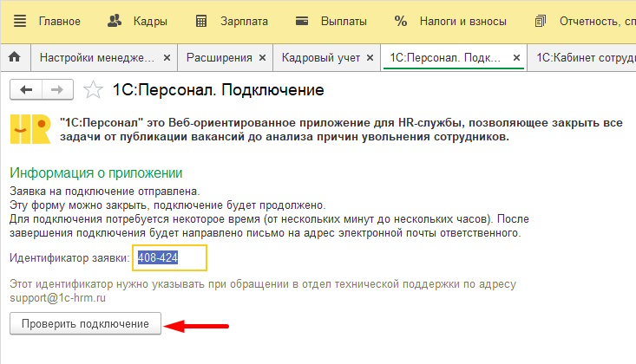Close the Расширения tab
The width and height of the screenshot is (636, 364).
262,58
